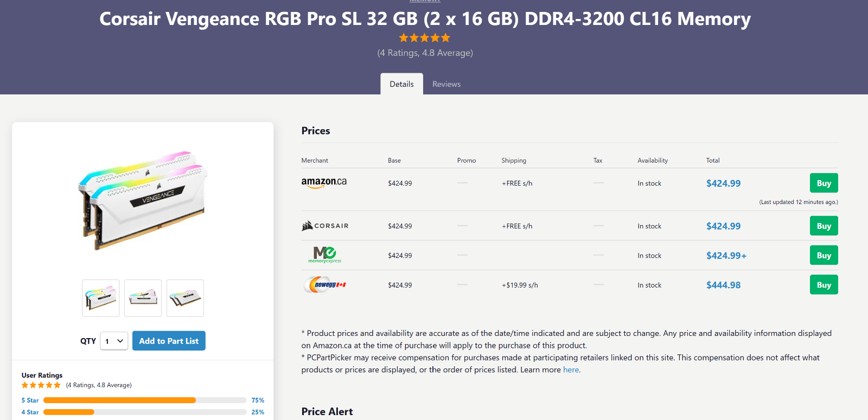Click the 25% rating percentage

tap(258, 412)
